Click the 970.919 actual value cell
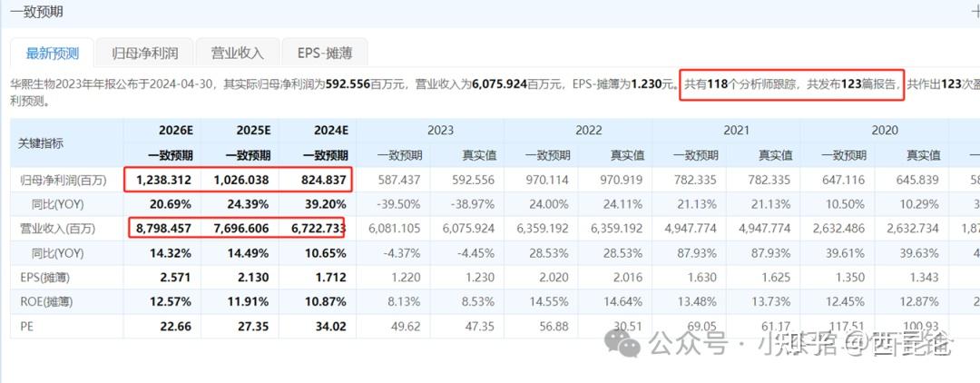Screen dimensions: 980x383 621,180
